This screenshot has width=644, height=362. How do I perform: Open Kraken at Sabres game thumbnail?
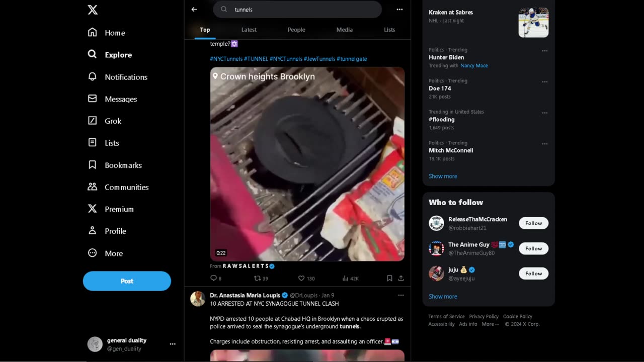(533, 23)
